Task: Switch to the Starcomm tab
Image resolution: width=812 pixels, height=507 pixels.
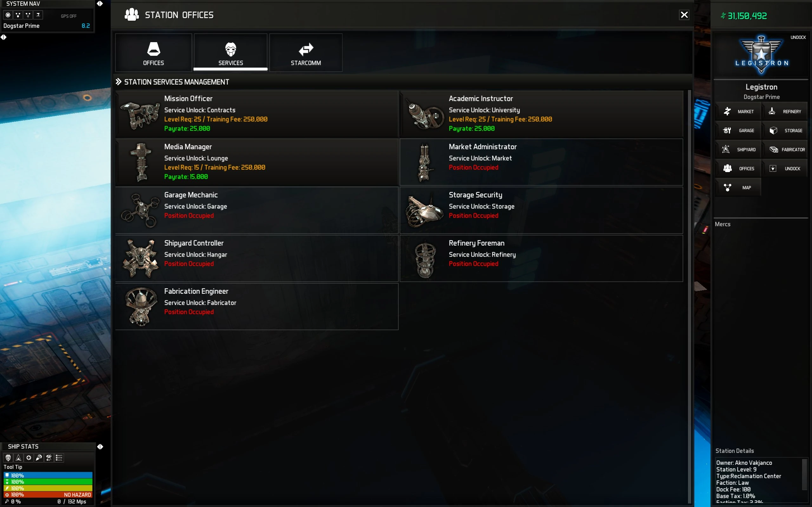Action: [306, 53]
